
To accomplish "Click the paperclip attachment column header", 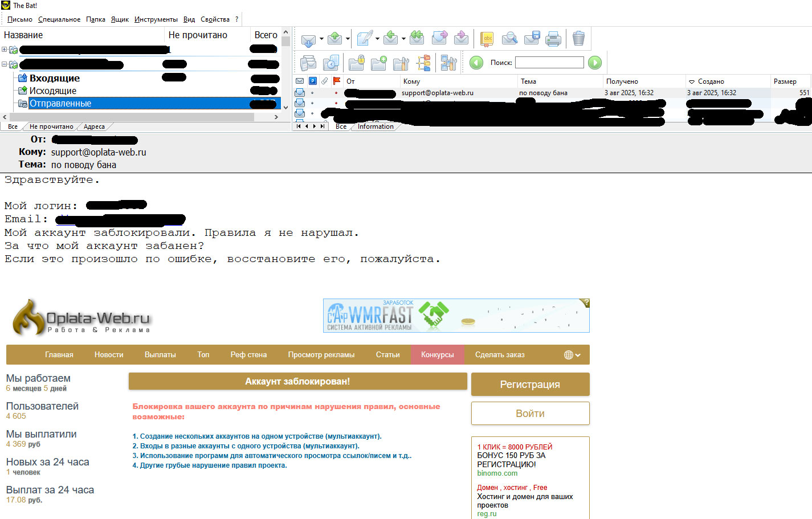I will tap(324, 81).
